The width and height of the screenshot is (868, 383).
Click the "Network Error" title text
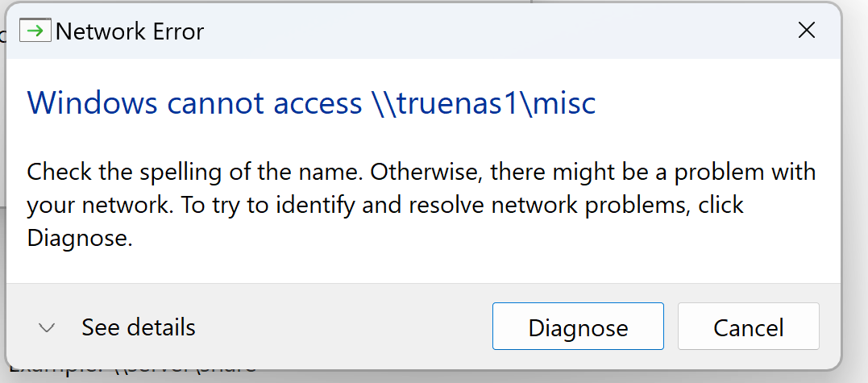point(130,31)
